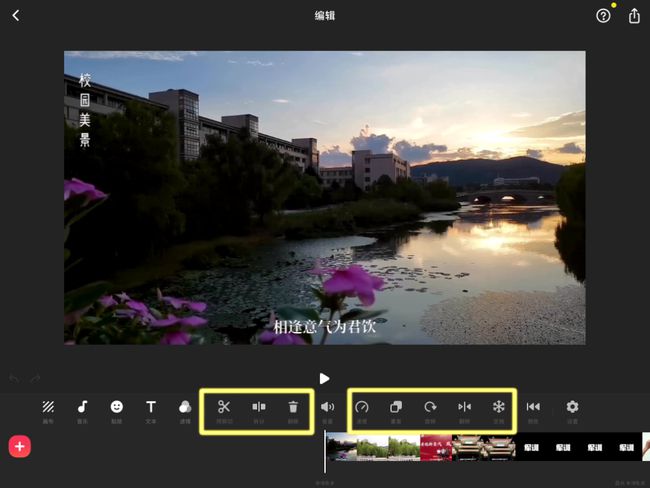Select the green trees clip in timeline
Image resolution: width=650 pixels, height=488 pixels.
[x=388, y=447]
